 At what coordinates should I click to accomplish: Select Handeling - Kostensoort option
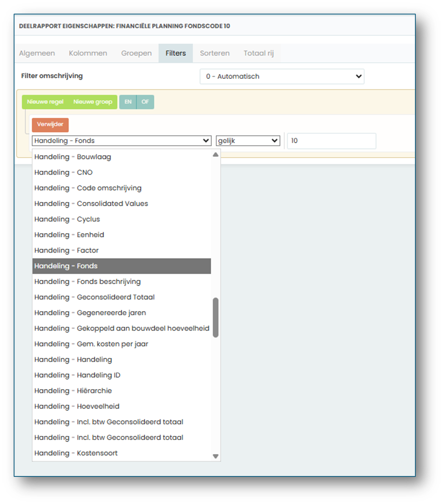coord(122,453)
